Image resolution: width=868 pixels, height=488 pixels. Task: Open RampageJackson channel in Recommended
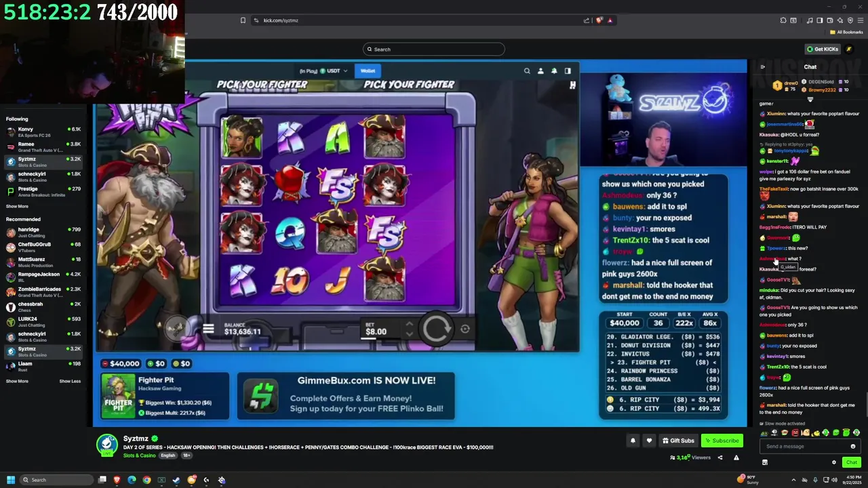tap(43, 277)
